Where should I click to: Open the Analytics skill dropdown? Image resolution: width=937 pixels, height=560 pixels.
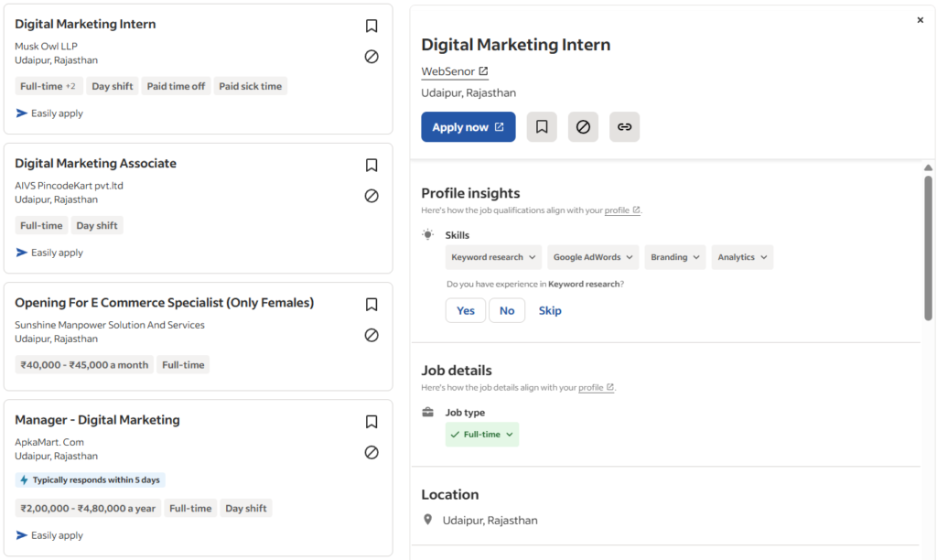tap(742, 257)
